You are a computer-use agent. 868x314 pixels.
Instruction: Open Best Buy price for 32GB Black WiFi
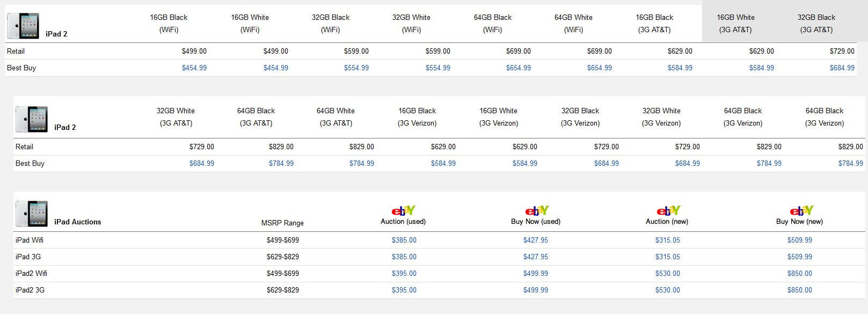356,68
